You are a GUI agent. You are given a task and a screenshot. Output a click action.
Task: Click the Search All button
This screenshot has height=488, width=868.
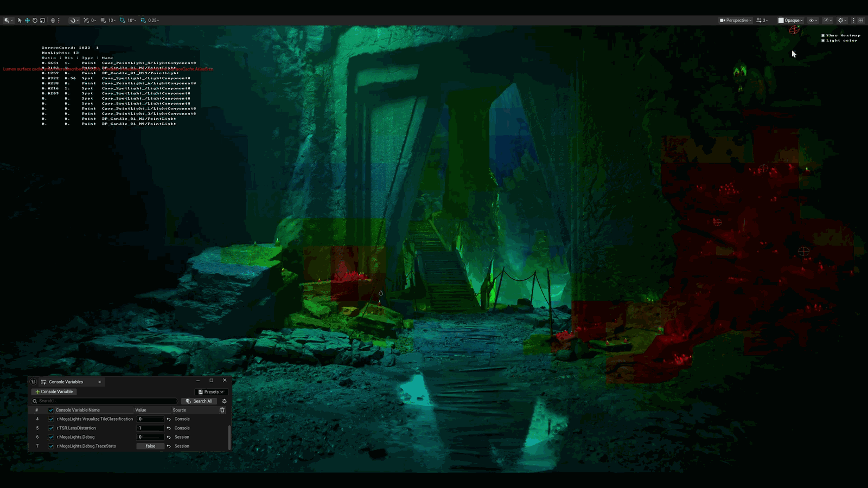tap(199, 401)
